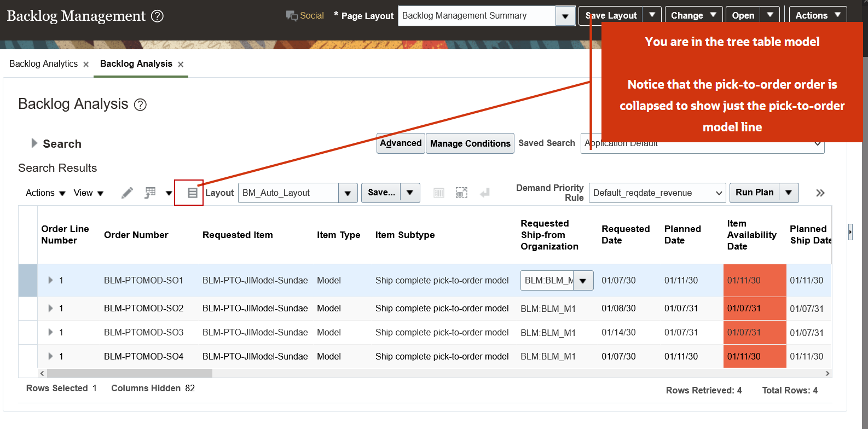Toggle tree table view icon beside Layout
868x429 pixels.
(x=192, y=193)
